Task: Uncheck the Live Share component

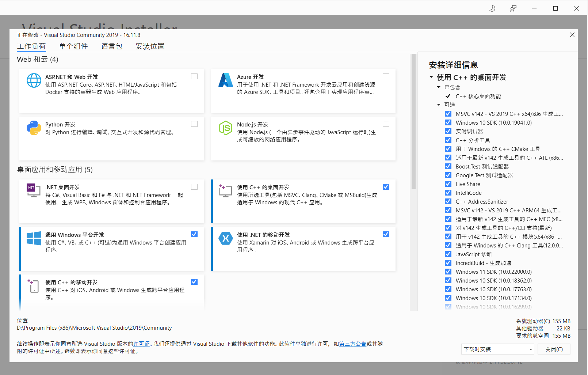Action: [x=448, y=184]
